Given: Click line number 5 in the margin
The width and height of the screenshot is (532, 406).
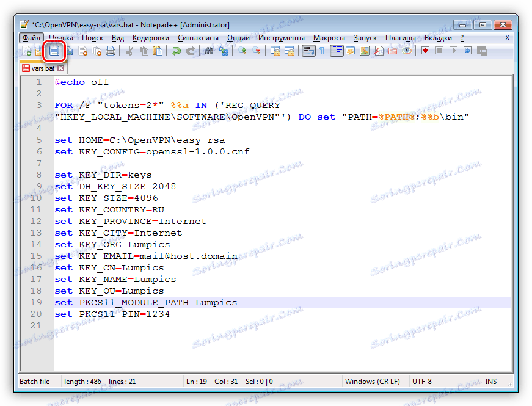Looking at the screenshot, I should coord(39,140).
